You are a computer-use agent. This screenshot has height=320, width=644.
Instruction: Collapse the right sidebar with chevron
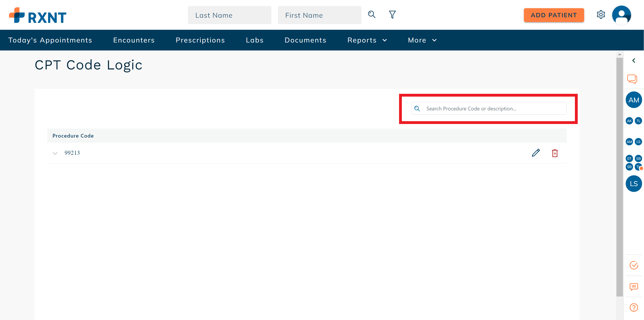click(x=633, y=61)
